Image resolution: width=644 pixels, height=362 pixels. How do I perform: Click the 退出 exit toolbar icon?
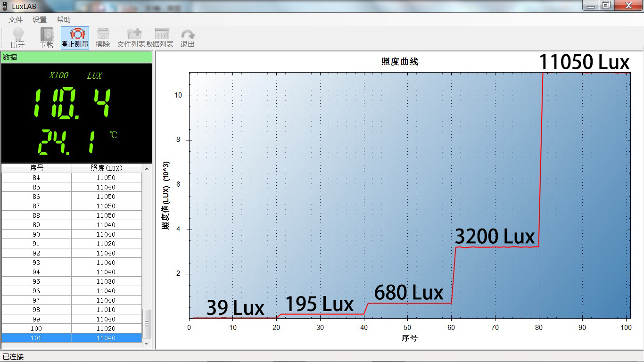click(188, 38)
